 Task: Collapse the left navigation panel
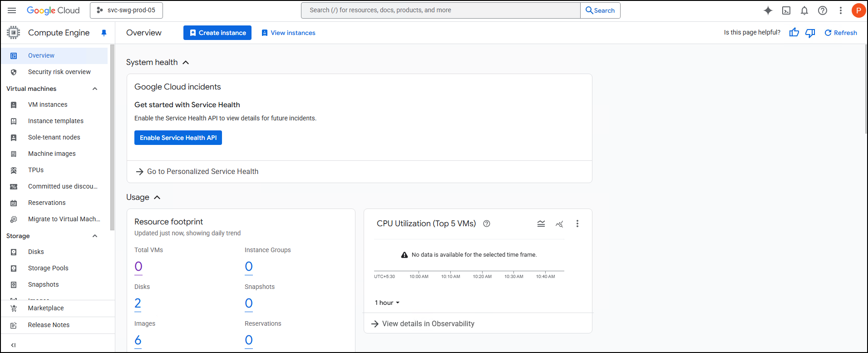click(x=13, y=345)
